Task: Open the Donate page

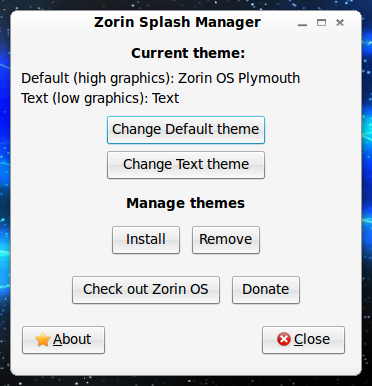Action: (266, 290)
